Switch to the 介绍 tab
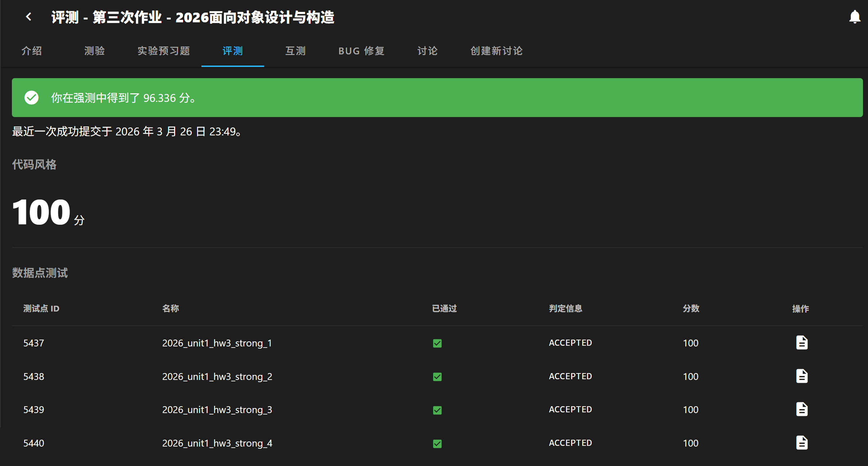The image size is (868, 466). (x=32, y=51)
